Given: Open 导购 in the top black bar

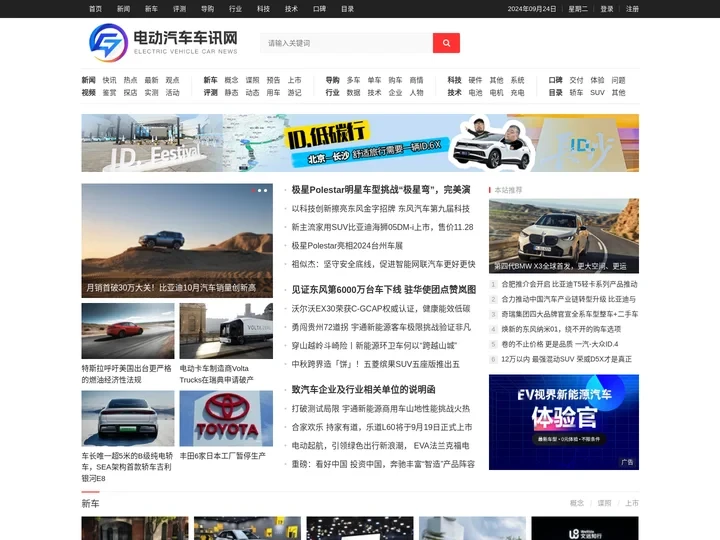Looking at the screenshot, I should [x=208, y=9].
